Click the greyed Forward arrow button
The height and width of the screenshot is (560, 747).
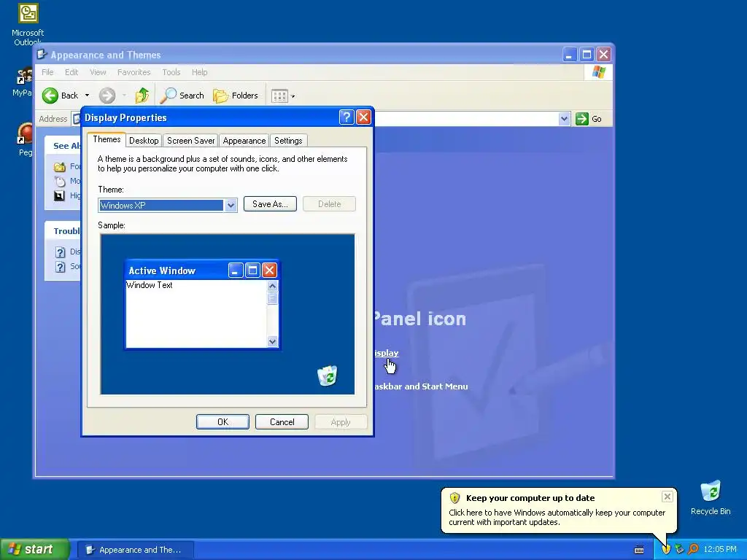107,96
